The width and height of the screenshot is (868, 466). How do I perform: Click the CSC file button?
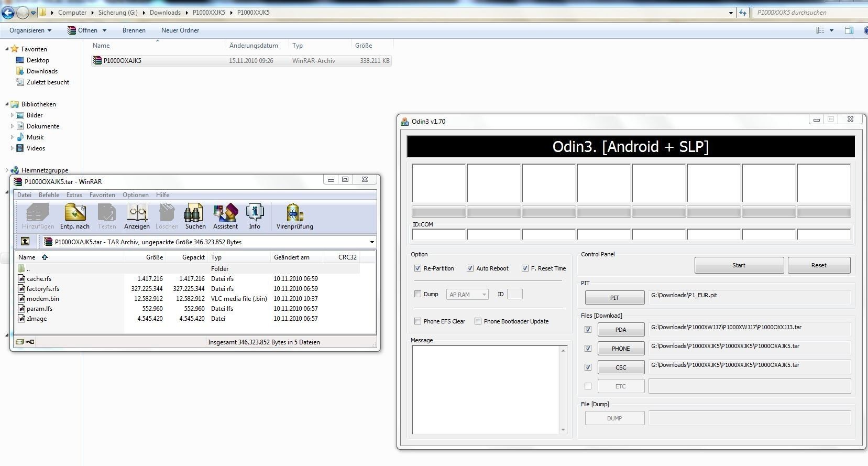point(621,367)
